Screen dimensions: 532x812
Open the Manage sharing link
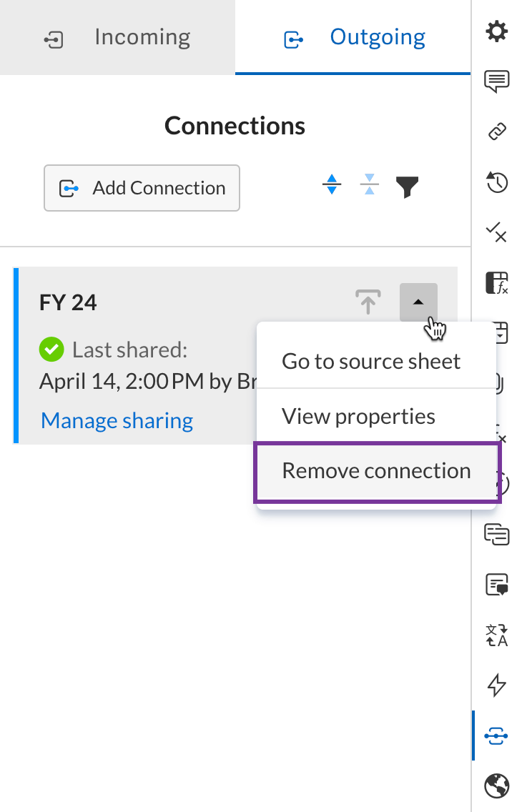point(117,420)
